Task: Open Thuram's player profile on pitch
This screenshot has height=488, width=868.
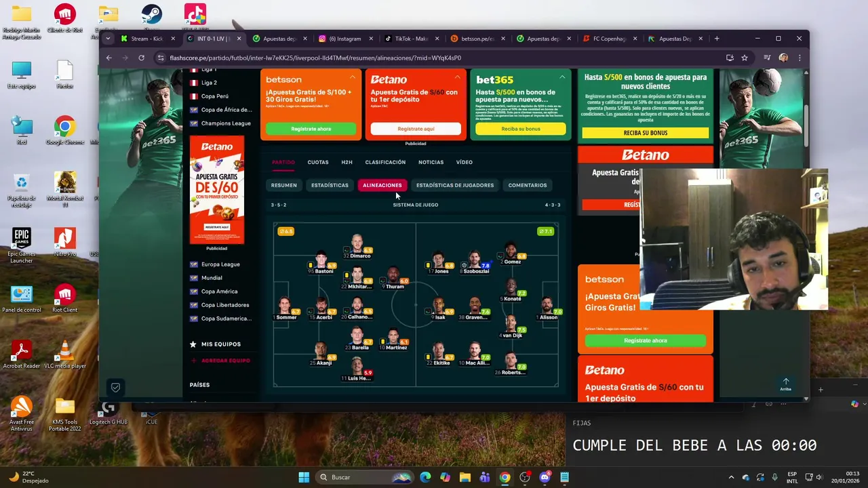Action: click(393, 279)
